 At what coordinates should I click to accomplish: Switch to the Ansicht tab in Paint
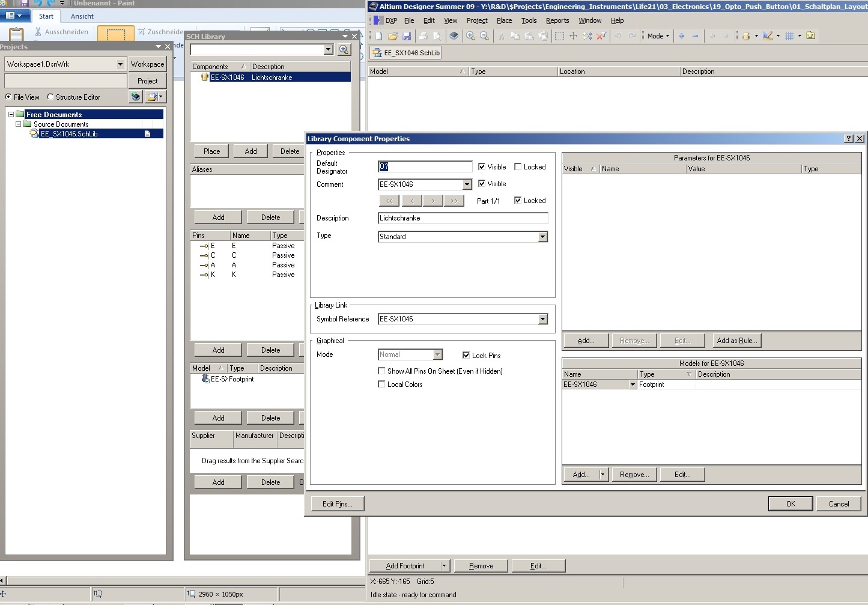tap(82, 16)
